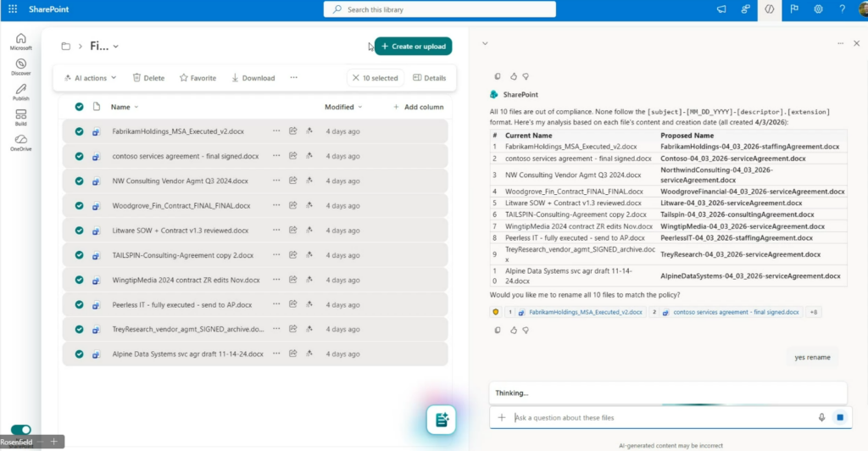The width and height of the screenshot is (868, 451).
Task: Deselect the NW Consulting Vendor Agmt file
Action: point(79,181)
